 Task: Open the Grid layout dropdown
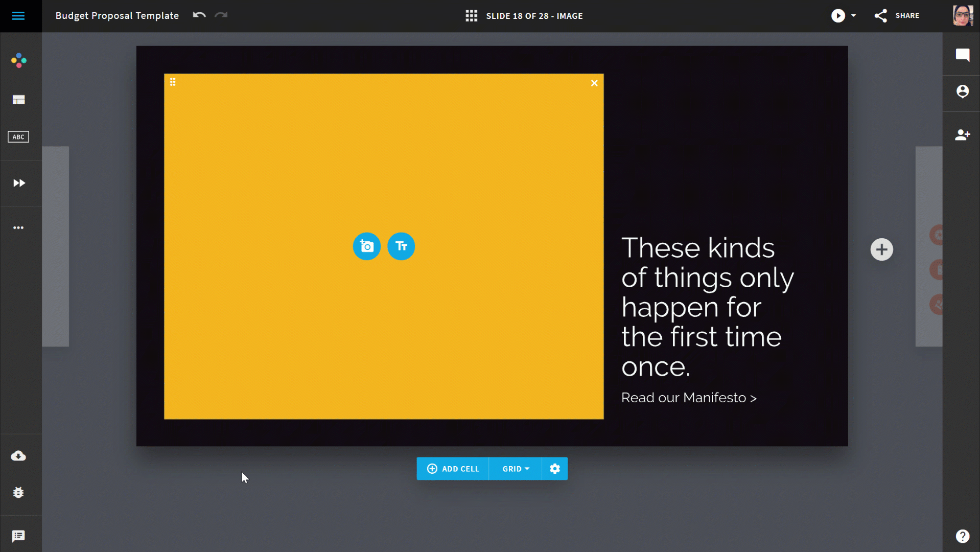click(x=516, y=469)
